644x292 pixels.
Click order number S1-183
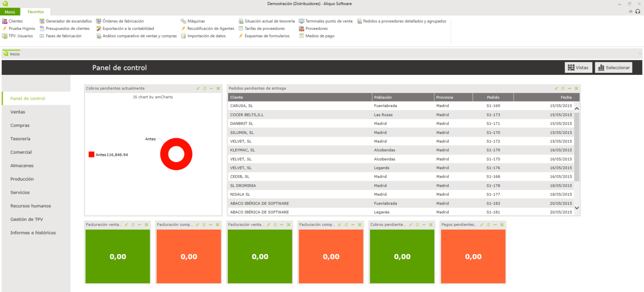493,203
